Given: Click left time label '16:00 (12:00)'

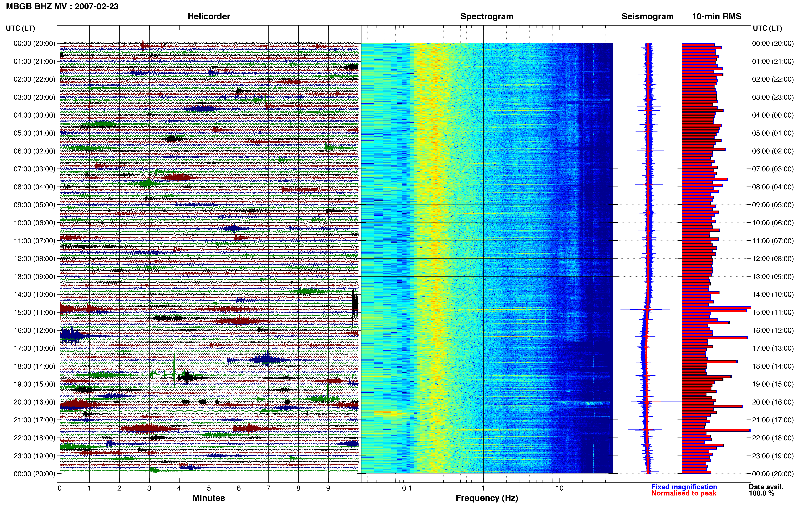Looking at the screenshot, I should coord(34,330).
